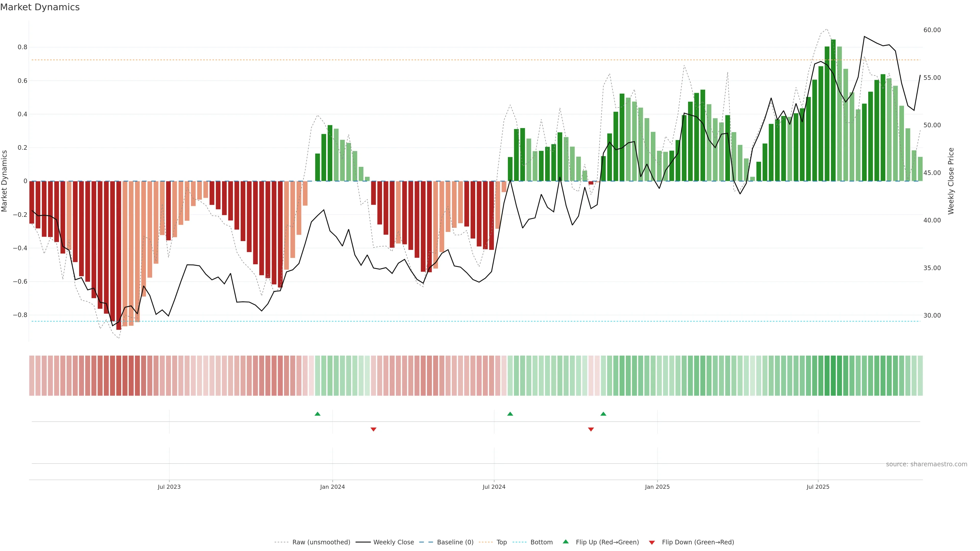
Task: Click the first green flip-up triangle marker
Action: click(x=317, y=414)
